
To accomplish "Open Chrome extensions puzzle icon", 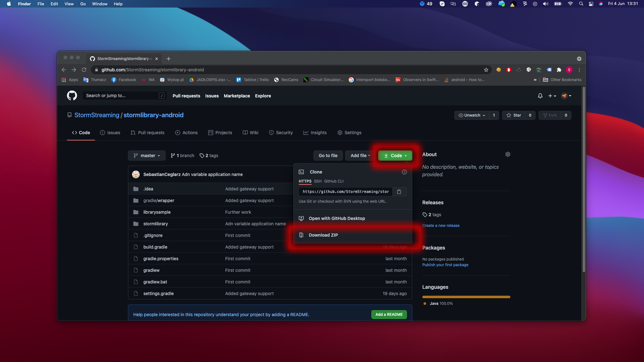I will click(559, 70).
